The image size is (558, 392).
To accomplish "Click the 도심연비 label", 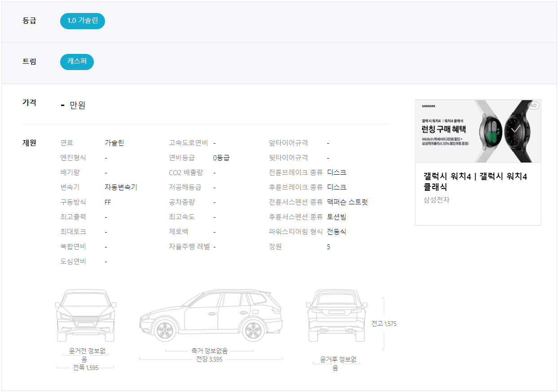I will point(73,261).
